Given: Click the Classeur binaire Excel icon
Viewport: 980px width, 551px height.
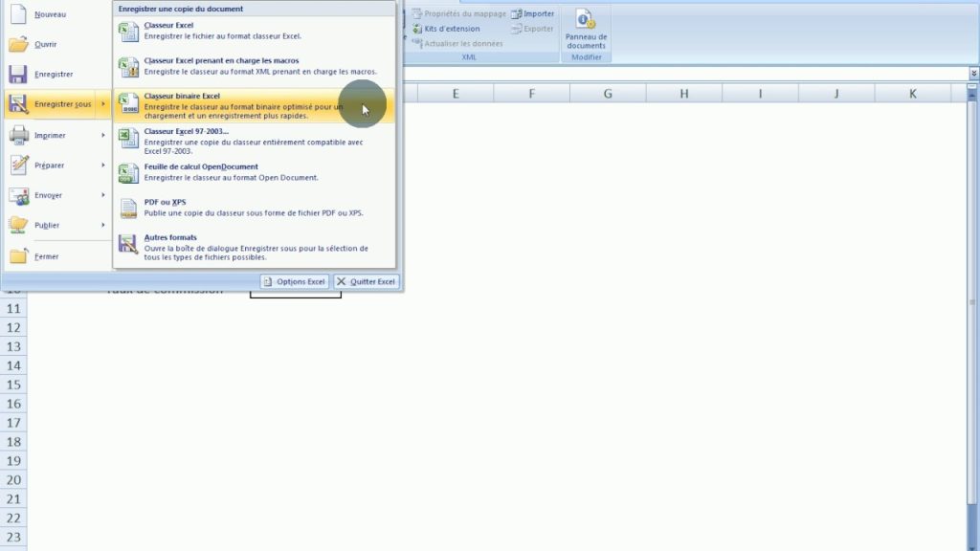Looking at the screenshot, I should (129, 102).
